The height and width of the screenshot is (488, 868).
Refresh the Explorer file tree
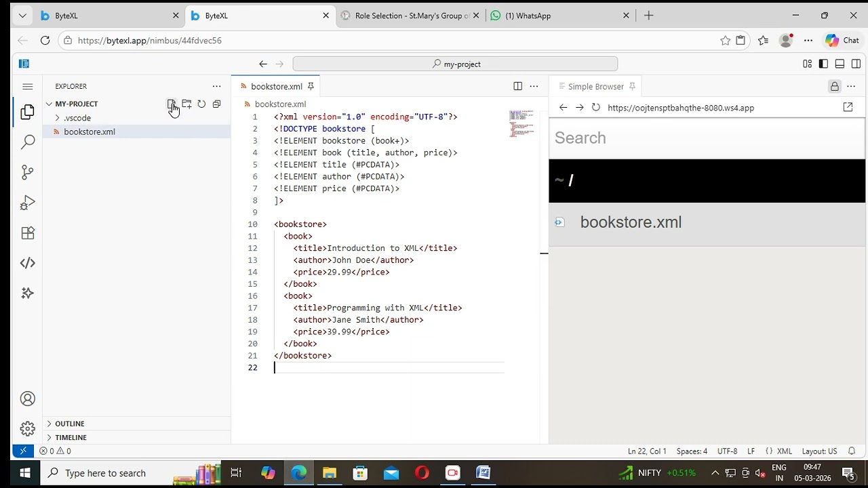[201, 104]
